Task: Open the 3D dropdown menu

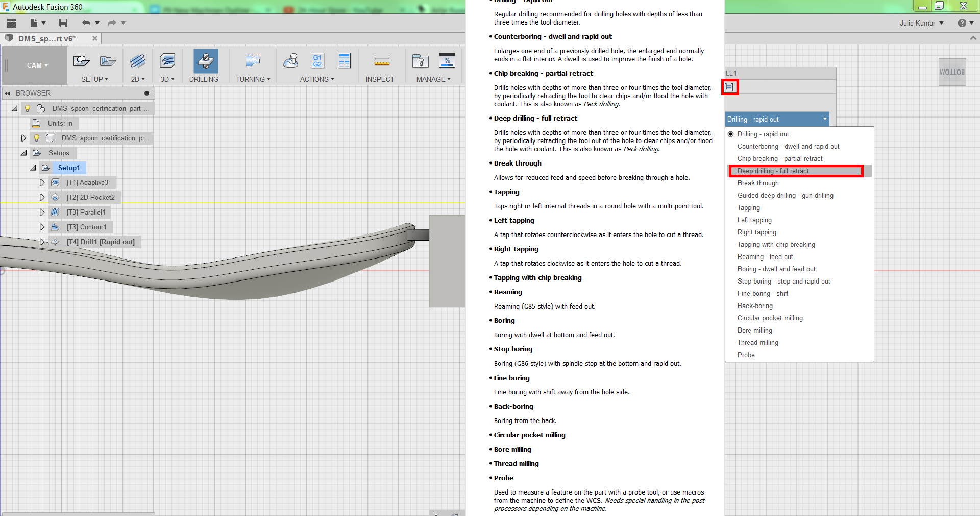Action: pos(167,79)
